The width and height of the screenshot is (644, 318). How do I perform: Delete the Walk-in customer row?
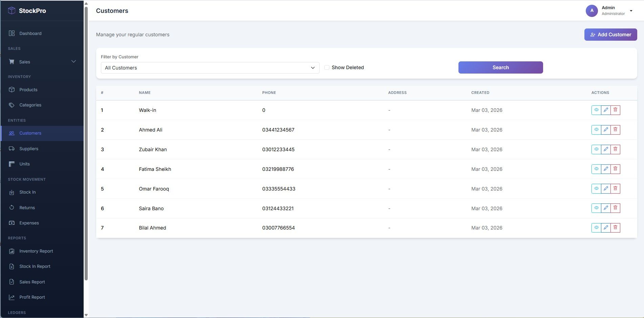click(x=615, y=110)
